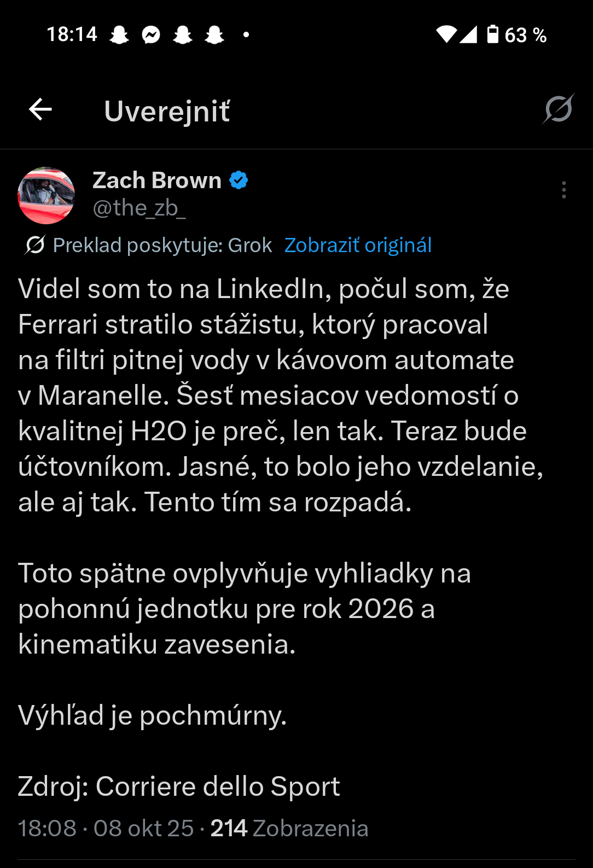This screenshot has width=593, height=868.
Task: Tap the Wi-Fi status icon
Action: [446, 34]
